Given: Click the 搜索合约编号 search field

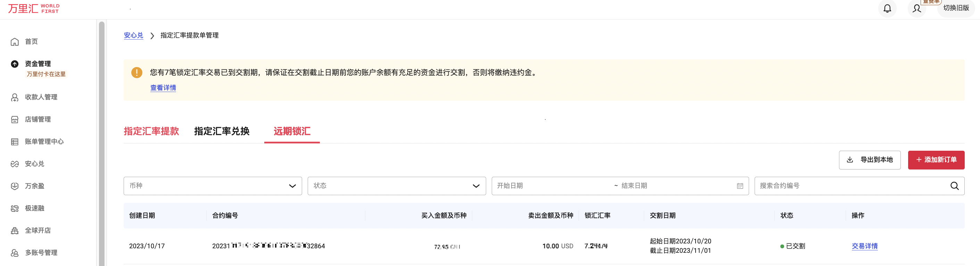Looking at the screenshot, I should click(848, 186).
